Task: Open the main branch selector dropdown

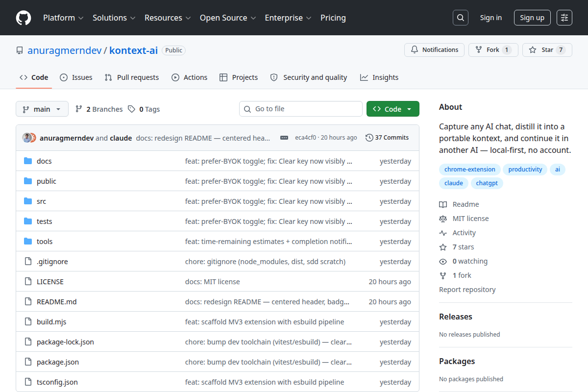Action: [x=42, y=109]
